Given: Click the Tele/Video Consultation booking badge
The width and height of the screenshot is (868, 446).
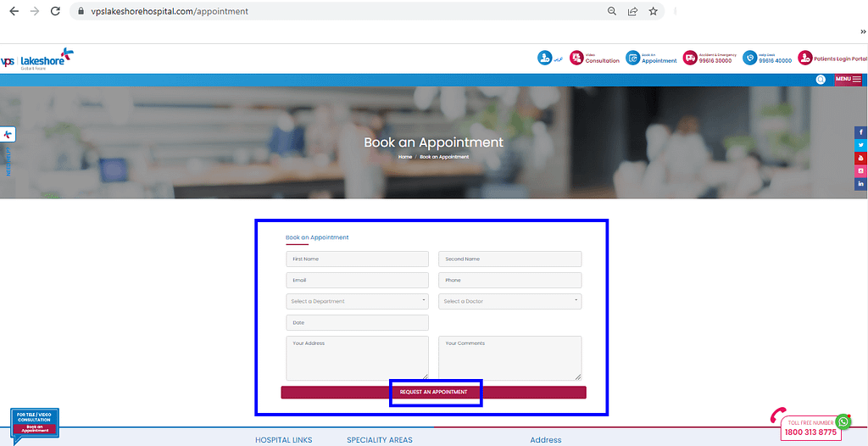Looking at the screenshot, I should pyautogui.click(x=34, y=425).
